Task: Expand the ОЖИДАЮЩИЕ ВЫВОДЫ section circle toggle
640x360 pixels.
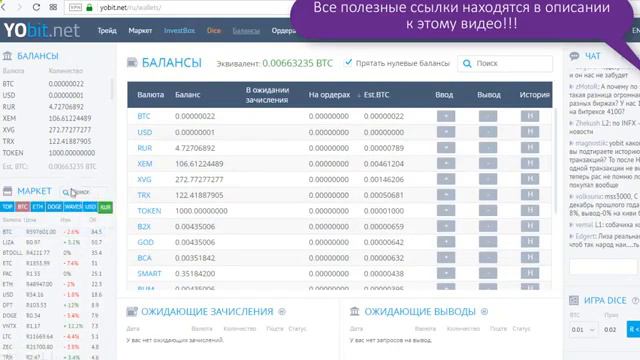Action: point(484,311)
